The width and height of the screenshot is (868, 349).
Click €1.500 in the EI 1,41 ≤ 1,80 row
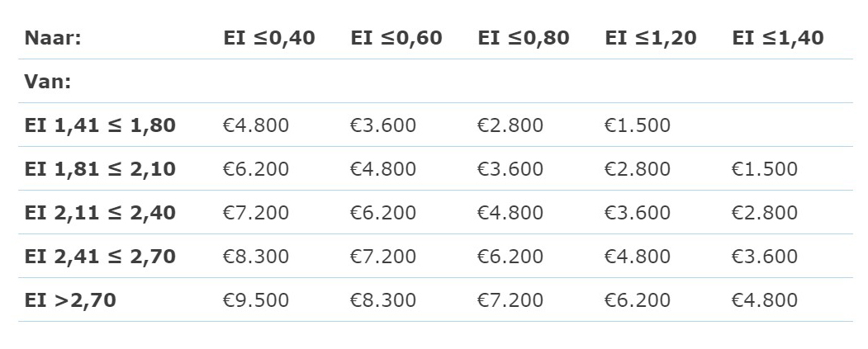(x=637, y=125)
